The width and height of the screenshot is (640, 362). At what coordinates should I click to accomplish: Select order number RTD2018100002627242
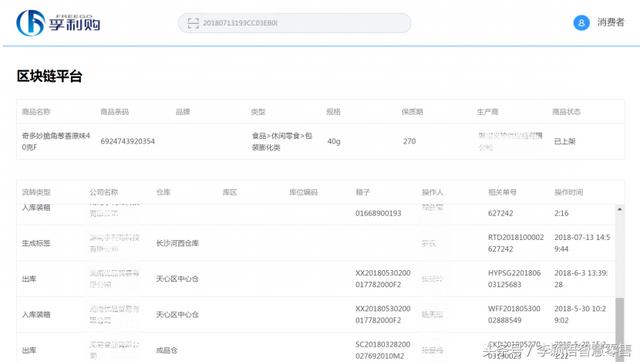[516, 243]
